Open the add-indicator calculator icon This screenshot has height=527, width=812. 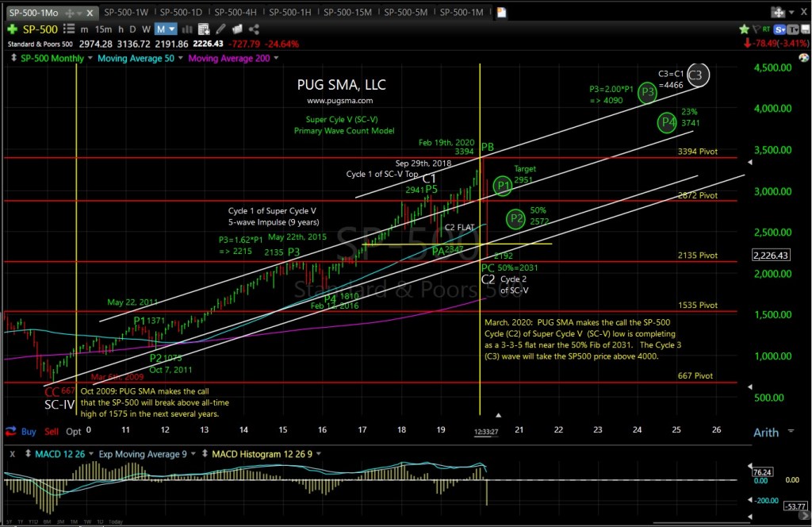click(204, 29)
